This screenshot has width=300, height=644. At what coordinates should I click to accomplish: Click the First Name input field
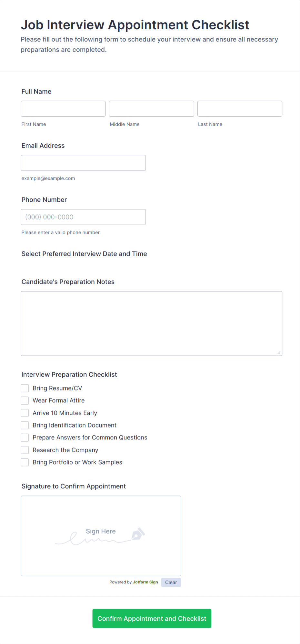63,109
